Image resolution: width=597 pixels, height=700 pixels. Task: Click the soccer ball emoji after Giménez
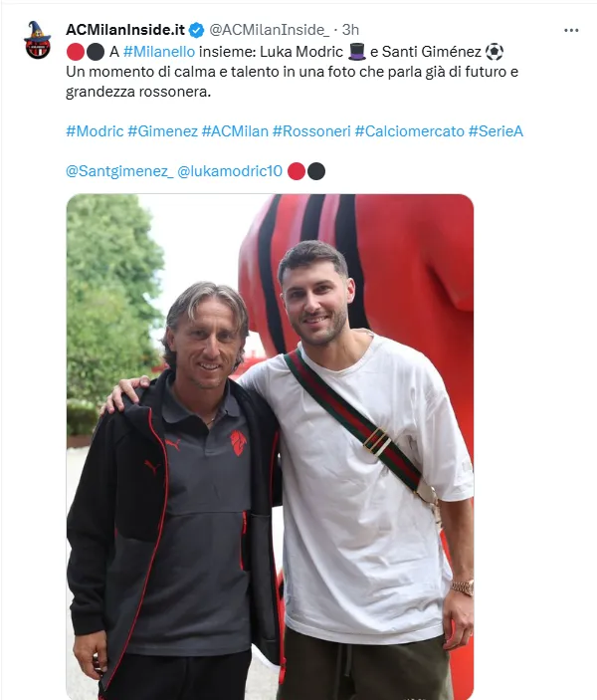click(494, 52)
